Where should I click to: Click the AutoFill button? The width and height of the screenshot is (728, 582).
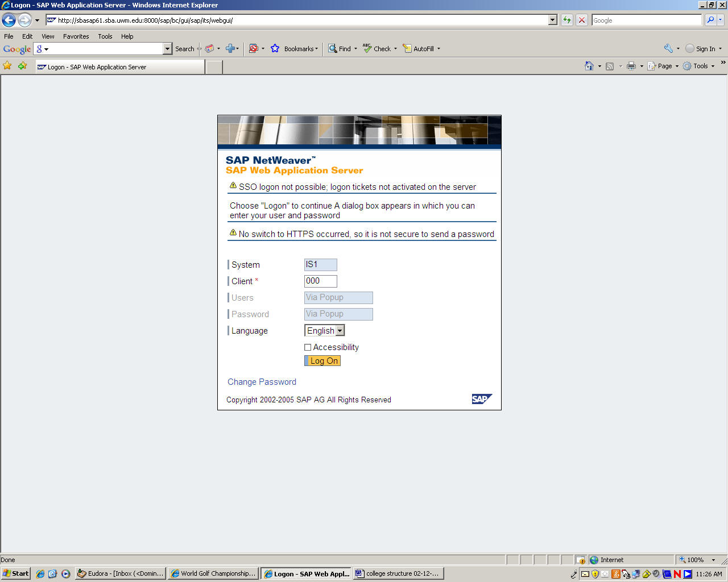click(421, 49)
